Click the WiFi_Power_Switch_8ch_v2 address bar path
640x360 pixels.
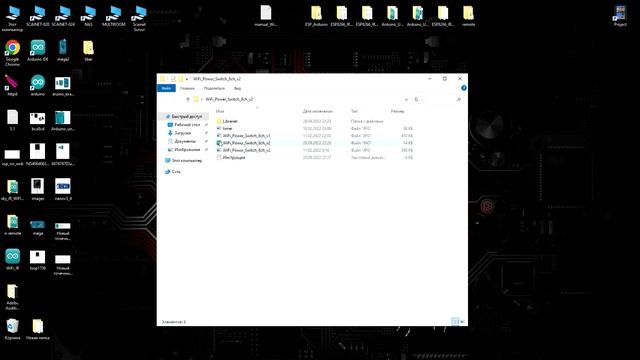pos(229,99)
